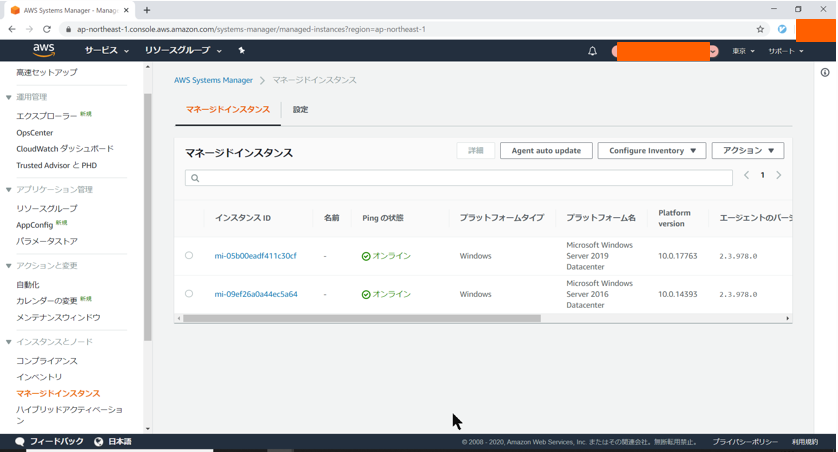This screenshot has height=452, width=838.
Task: Click the globe language icon in footer
Action: (x=98, y=441)
